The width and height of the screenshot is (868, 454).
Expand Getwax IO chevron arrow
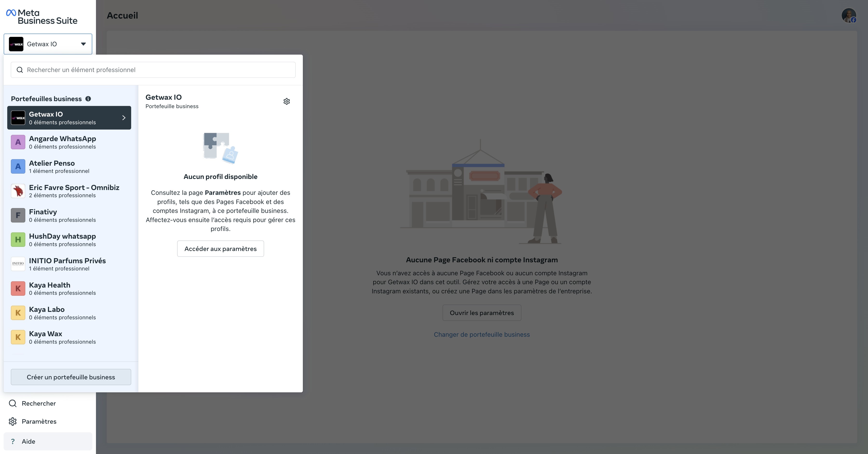pos(124,118)
